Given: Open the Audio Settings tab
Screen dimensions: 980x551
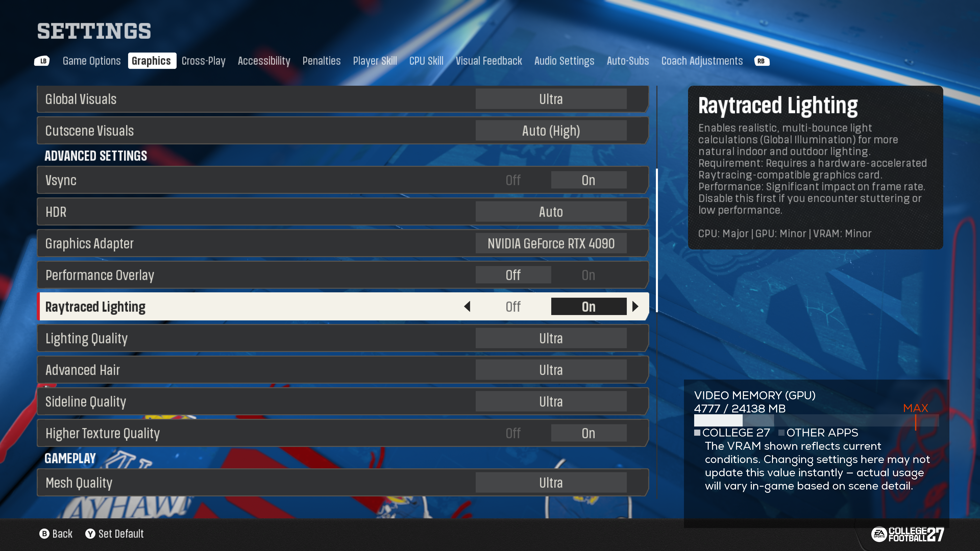Looking at the screenshot, I should (564, 61).
